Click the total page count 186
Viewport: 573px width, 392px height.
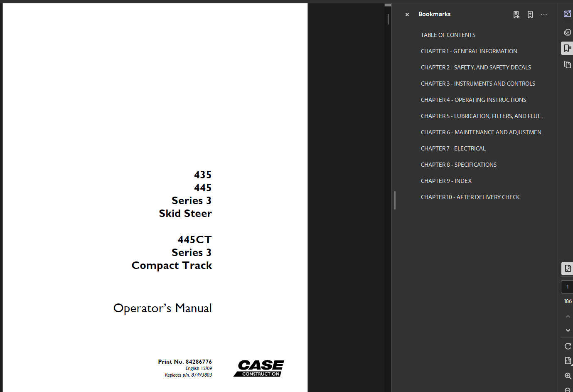[568, 301]
